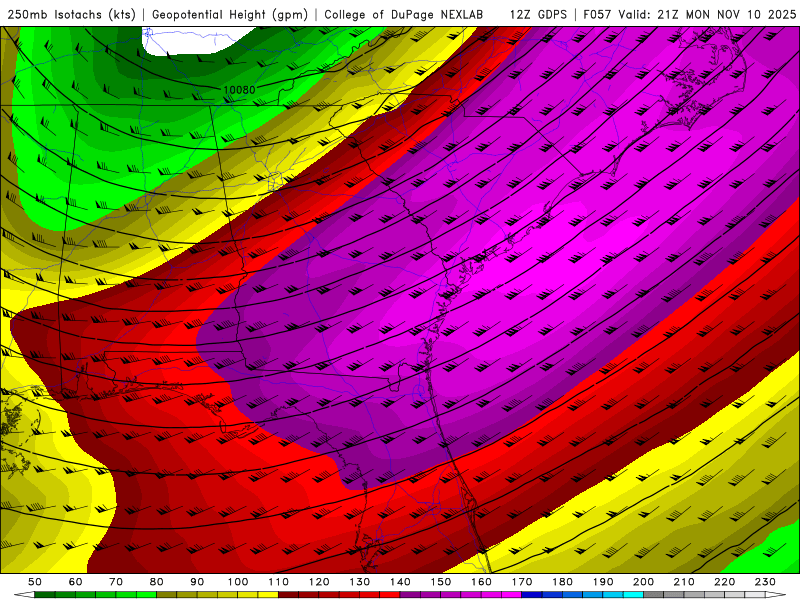Select the dark purple swatch starting at 140

[x=410, y=595]
